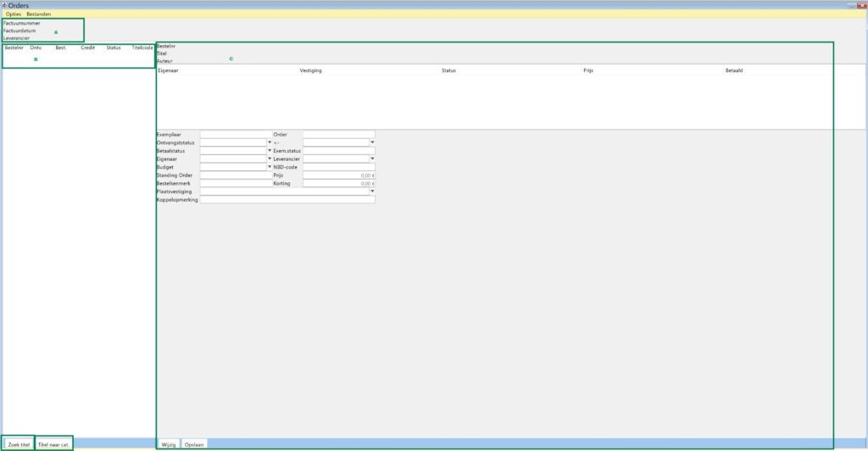
Task: Click the Vestiging column header
Action: 311,70
